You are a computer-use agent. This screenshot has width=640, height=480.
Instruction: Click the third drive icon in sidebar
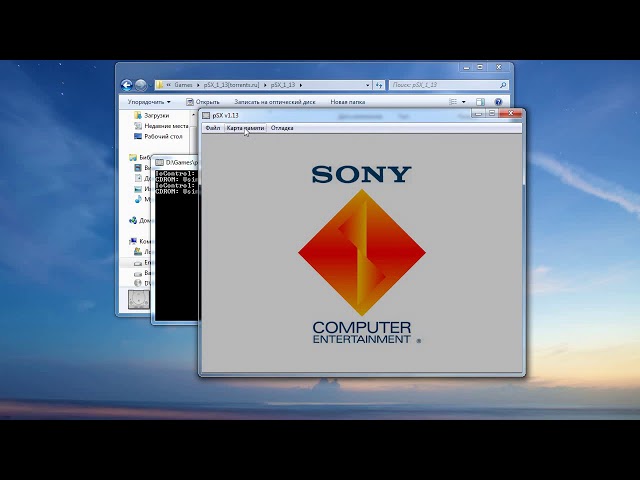coord(138,273)
